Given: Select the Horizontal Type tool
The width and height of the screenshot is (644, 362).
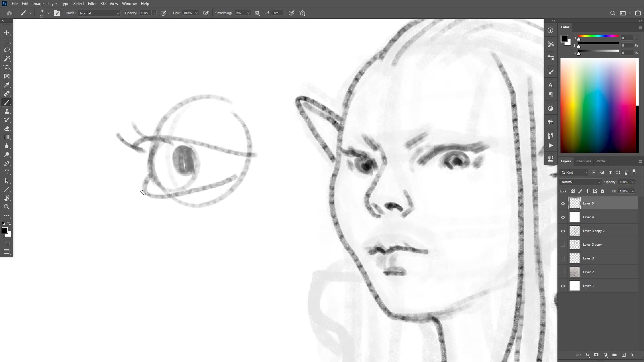Looking at the screenshot, I should [7, 172].
